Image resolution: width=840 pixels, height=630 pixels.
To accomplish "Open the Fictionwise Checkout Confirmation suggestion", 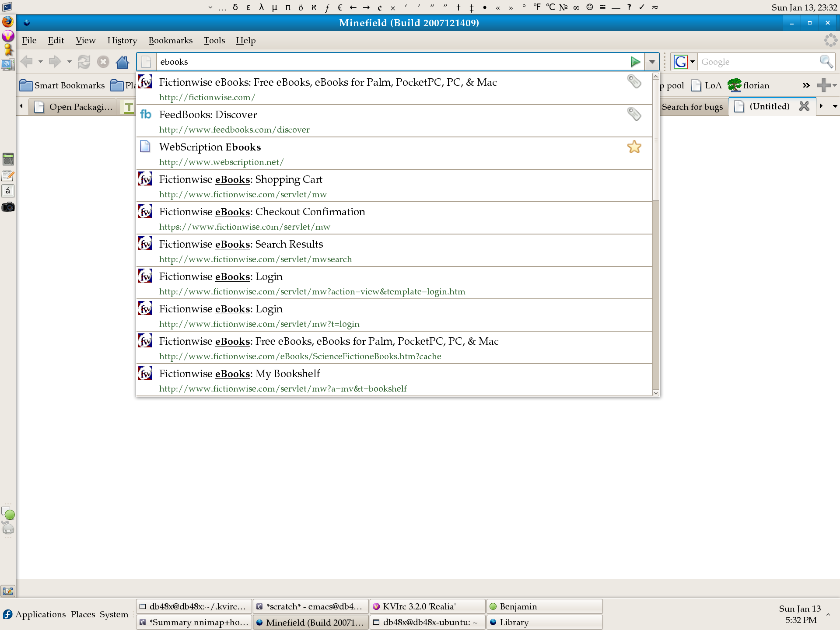I will [394, 218].
